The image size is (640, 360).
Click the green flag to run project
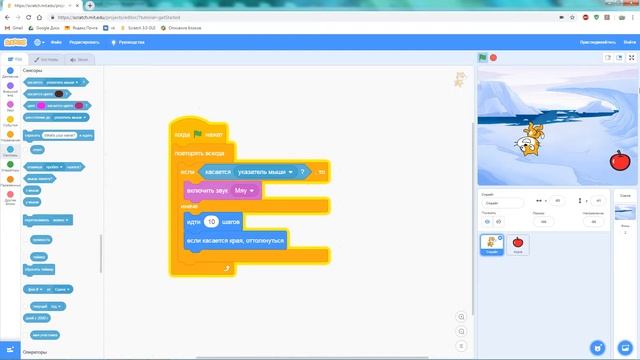pyautogui.click(x=482, y=58)
